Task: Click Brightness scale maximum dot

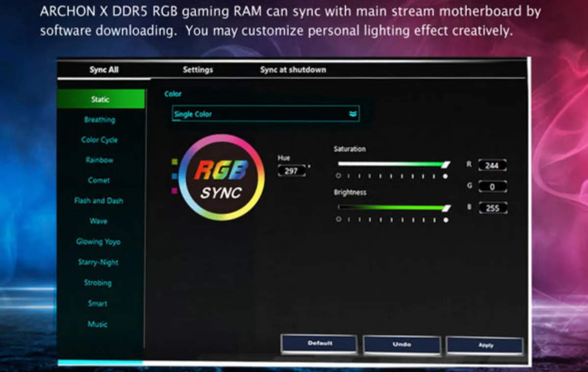Action: (445, 220)
